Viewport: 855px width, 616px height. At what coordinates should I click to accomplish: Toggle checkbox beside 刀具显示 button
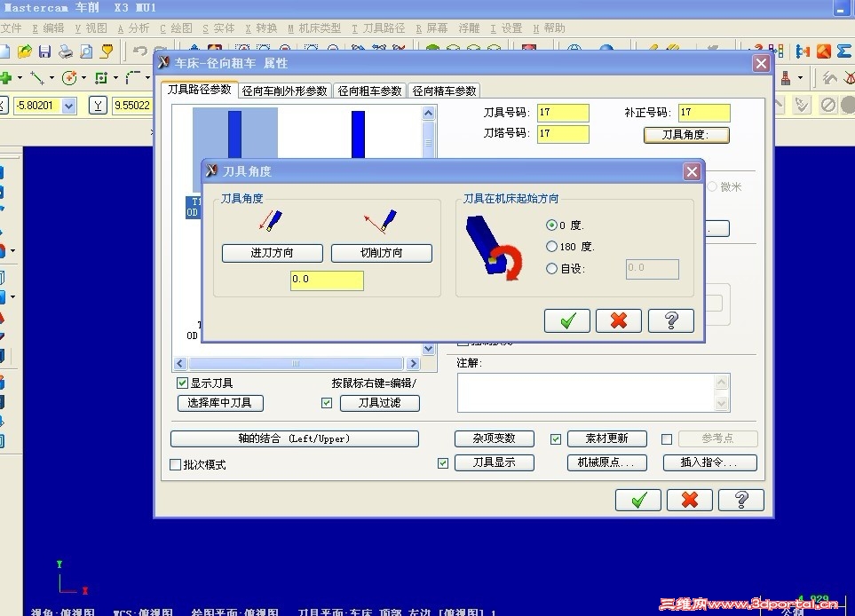pos(443,463)
